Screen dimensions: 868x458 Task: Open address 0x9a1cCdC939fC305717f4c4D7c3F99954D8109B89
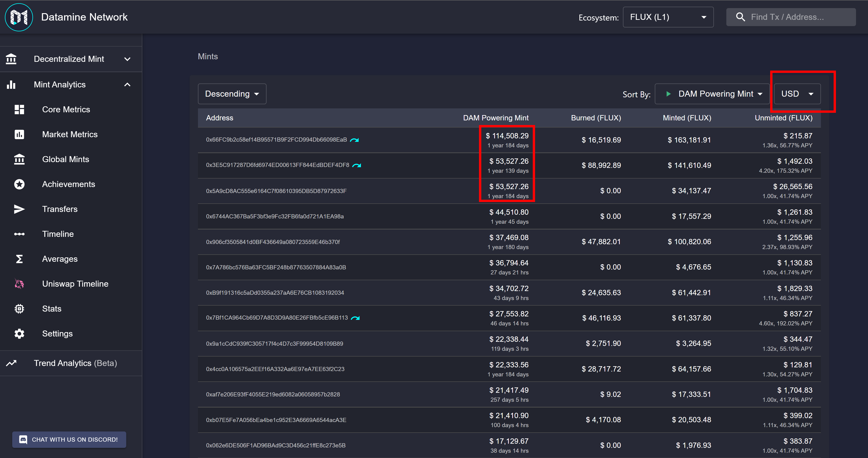(275, 344)
